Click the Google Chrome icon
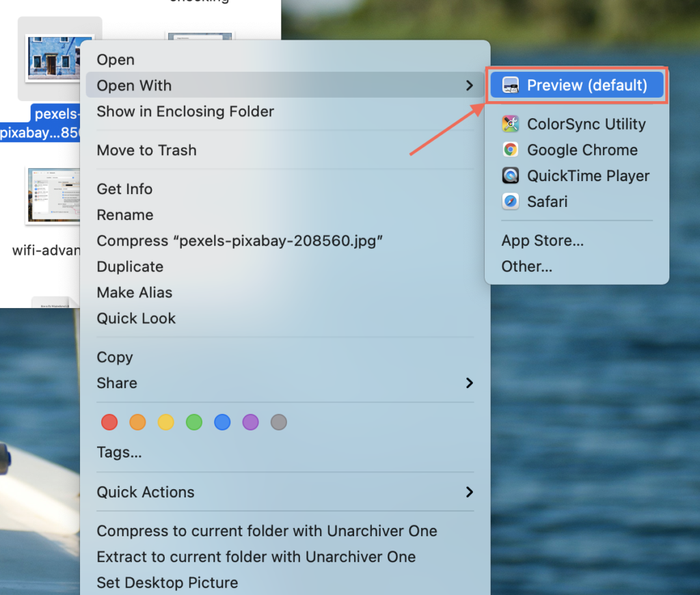The image size is (700, 595). click(511, 150)
